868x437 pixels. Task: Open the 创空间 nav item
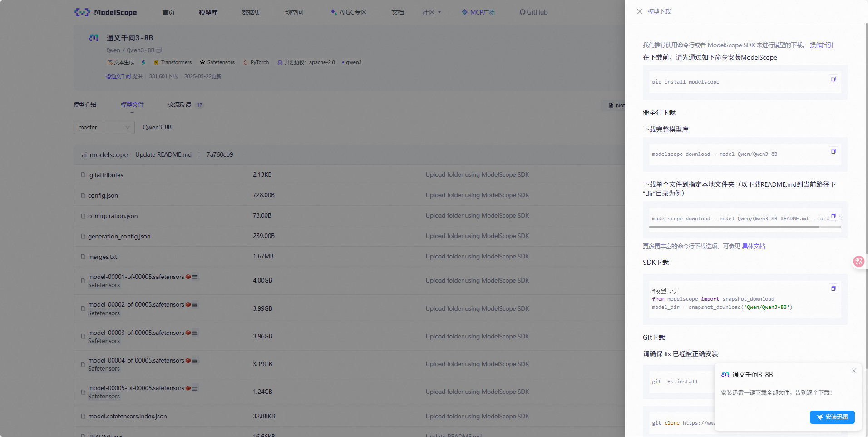click(294, 12)
